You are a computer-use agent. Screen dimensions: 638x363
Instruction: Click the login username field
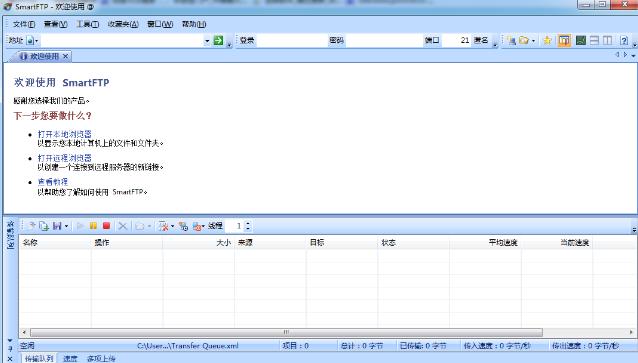tap(292, 40)
